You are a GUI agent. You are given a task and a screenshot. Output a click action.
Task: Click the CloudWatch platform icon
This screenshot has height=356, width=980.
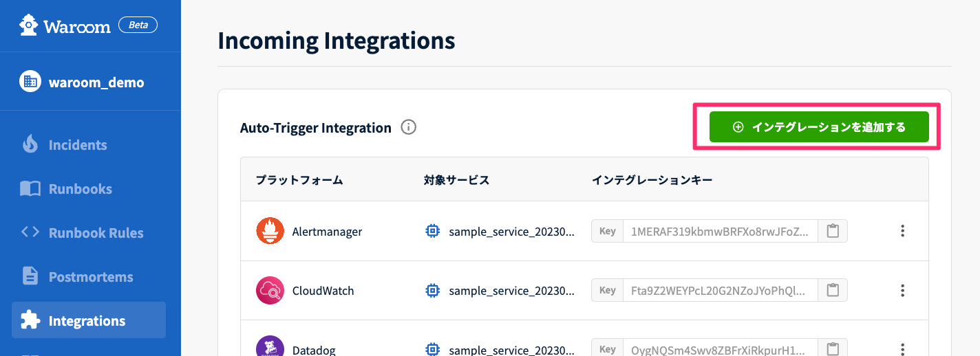[x=270, y=290]
